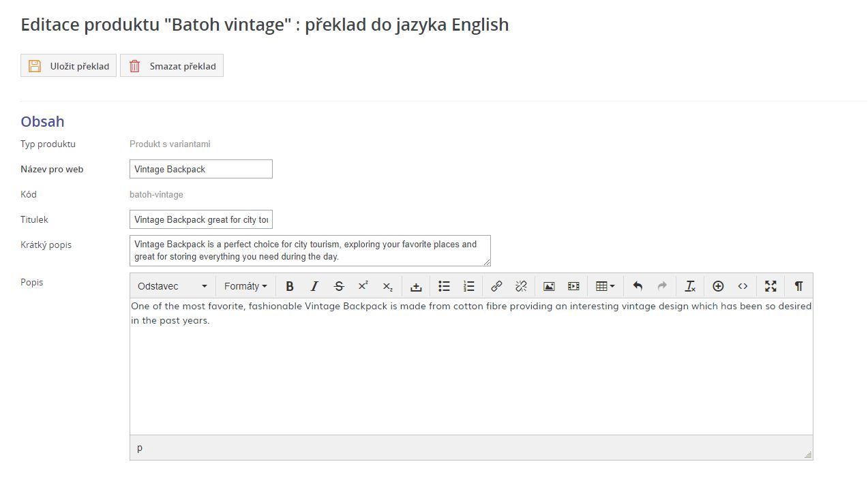This screenshot has height=483, width=868.
Task: Open the Odstavec paragraph style dropdown
Action: pyautogui.click(x=173, y=286)
